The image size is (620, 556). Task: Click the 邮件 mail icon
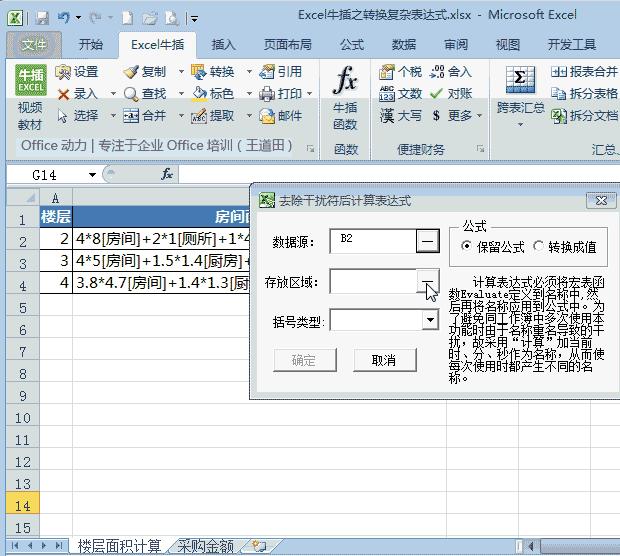click(267, 116)
